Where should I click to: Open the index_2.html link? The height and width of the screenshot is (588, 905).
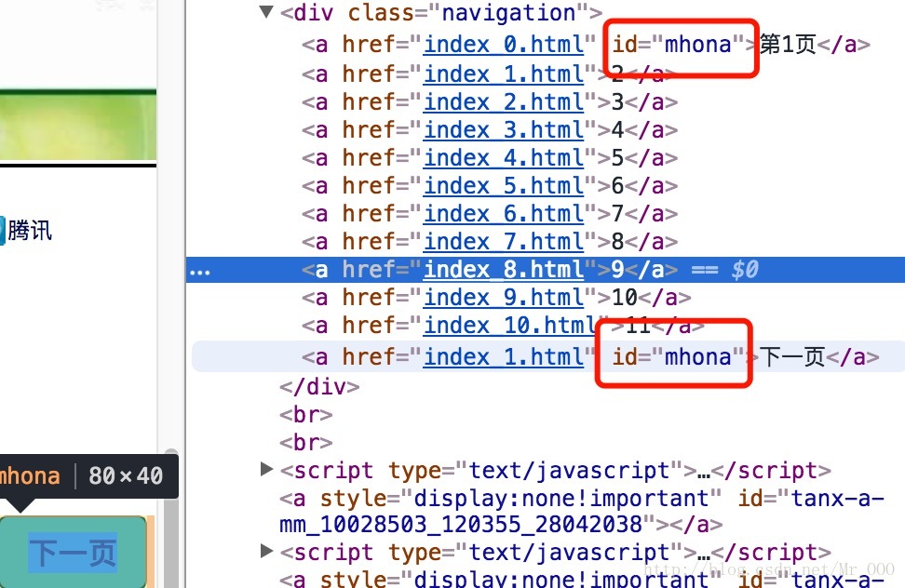(504, 102)
